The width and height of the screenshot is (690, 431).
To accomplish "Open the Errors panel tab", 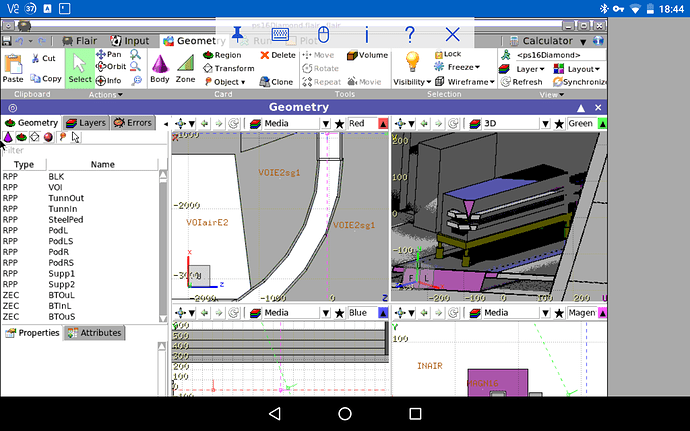I will pos(132,123).
